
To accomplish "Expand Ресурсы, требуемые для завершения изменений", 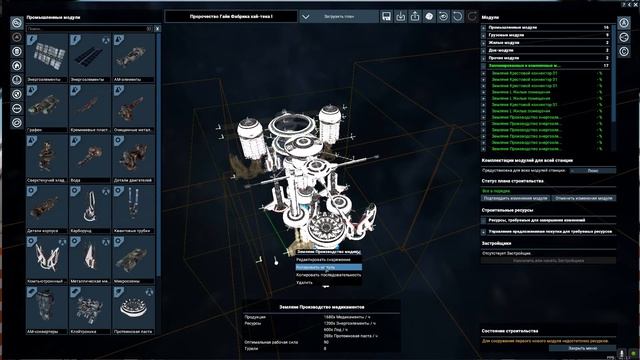I will [483, 220].
